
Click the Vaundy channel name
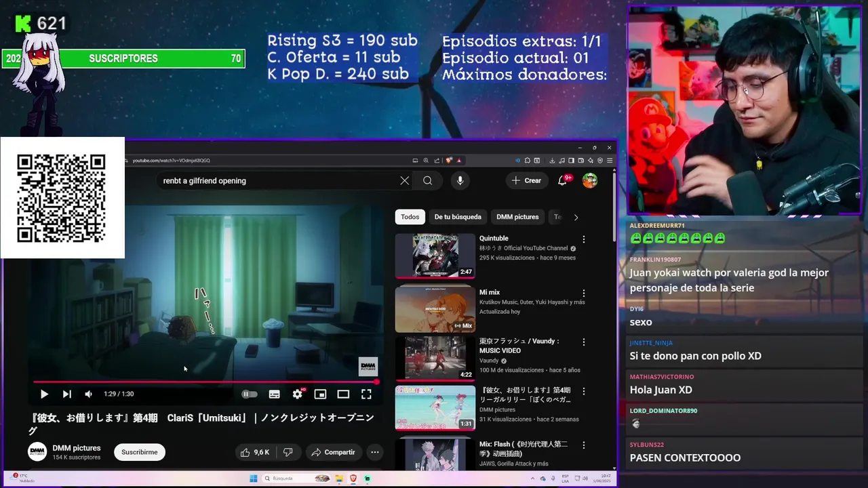489,361
